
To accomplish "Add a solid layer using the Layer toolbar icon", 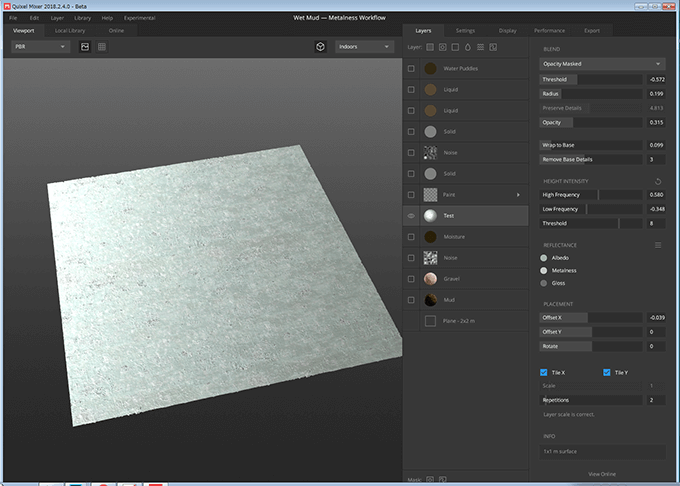I will (455, 47).
